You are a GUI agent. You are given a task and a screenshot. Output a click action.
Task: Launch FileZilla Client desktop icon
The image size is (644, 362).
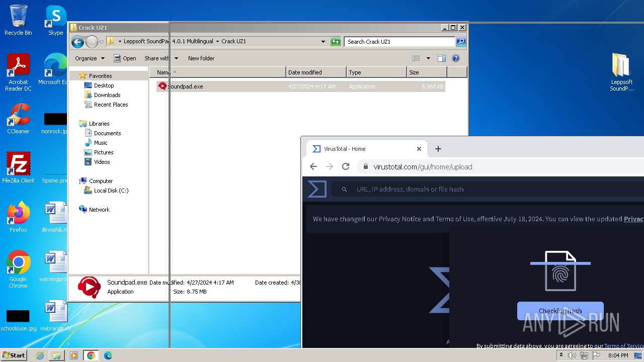[18, 168]
